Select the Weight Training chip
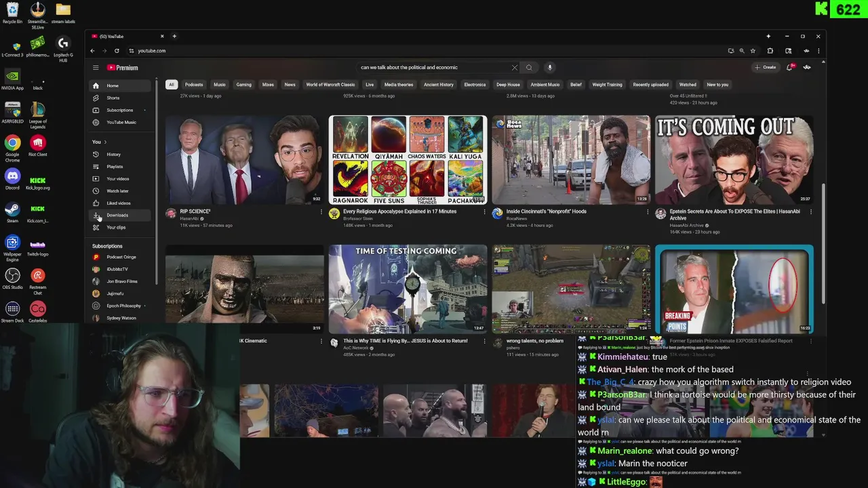This screenshot has width=868, height=488. 607,85
